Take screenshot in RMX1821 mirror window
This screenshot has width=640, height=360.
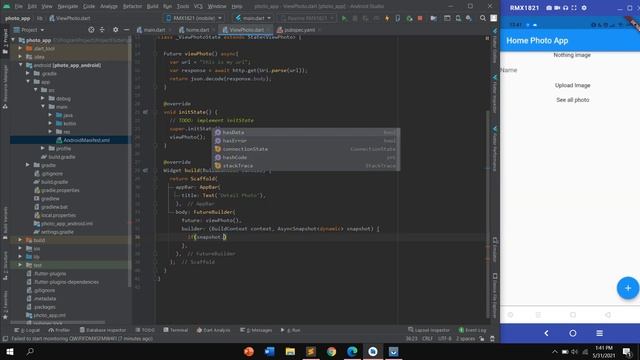coord(549,8)
